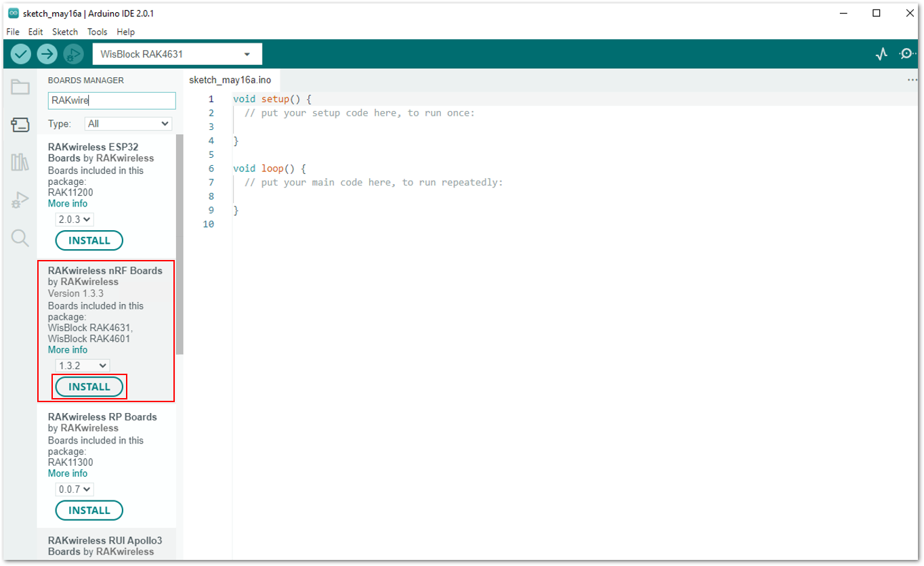The height and width of the screenshot is (566, 924).
Task: Open version dropdown 0.0.7 for RP Boards
Action: pyautogui.click(x=75, y=489)
